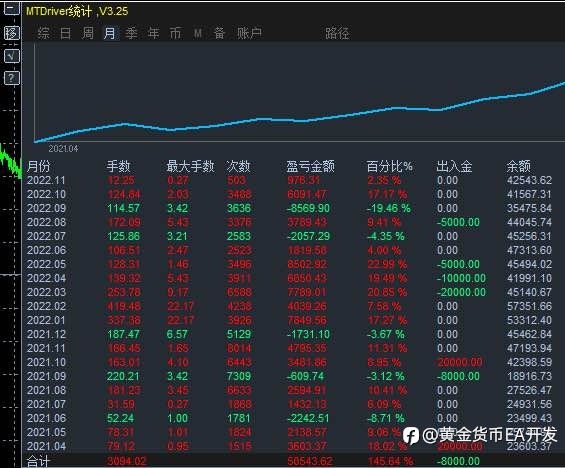Open the 账户 account tab
The width and height of the screenshot is (565, 468).
click(249, 33)
